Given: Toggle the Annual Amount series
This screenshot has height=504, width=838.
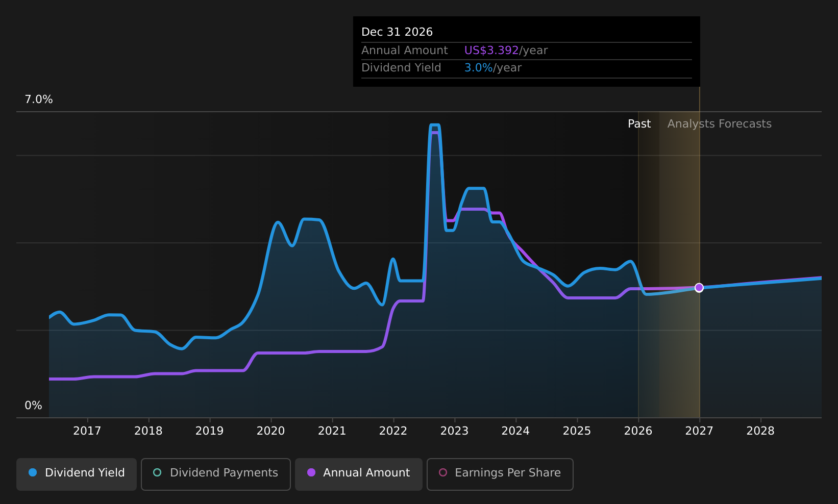Looking at the screenshot, I should click(359, 474).
